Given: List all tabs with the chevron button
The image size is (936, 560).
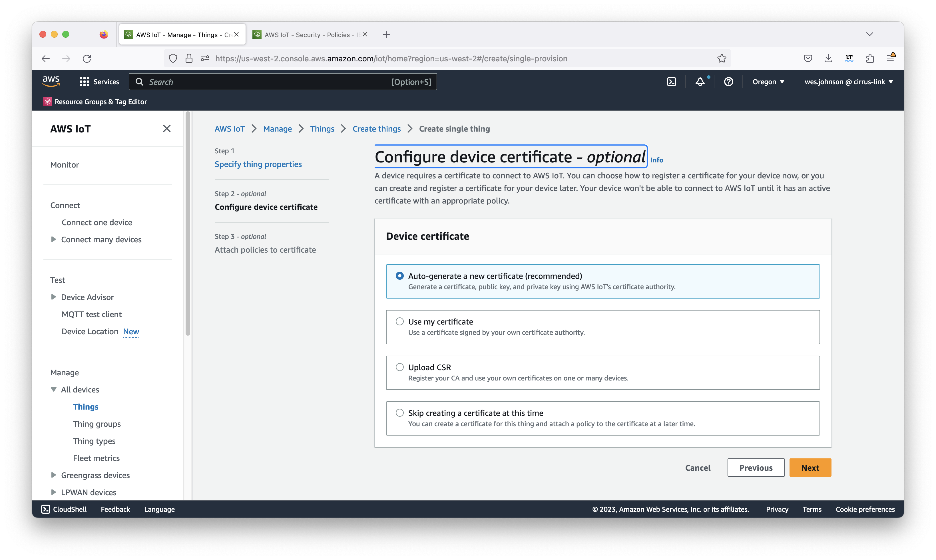Looking at the screenshot, I should 869,34.
